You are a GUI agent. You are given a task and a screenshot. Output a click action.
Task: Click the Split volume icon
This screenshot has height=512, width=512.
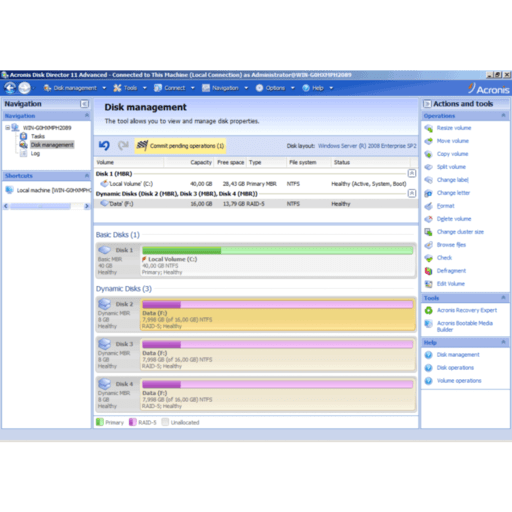point(428,167)
